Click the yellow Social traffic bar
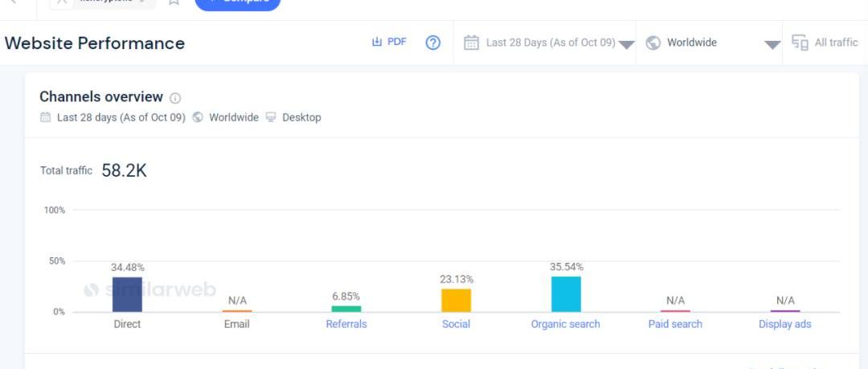 point(456,300)
